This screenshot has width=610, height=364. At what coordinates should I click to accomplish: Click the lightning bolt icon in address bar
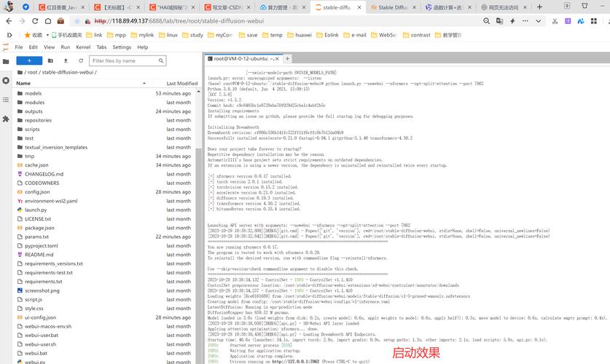pos(512,21)
